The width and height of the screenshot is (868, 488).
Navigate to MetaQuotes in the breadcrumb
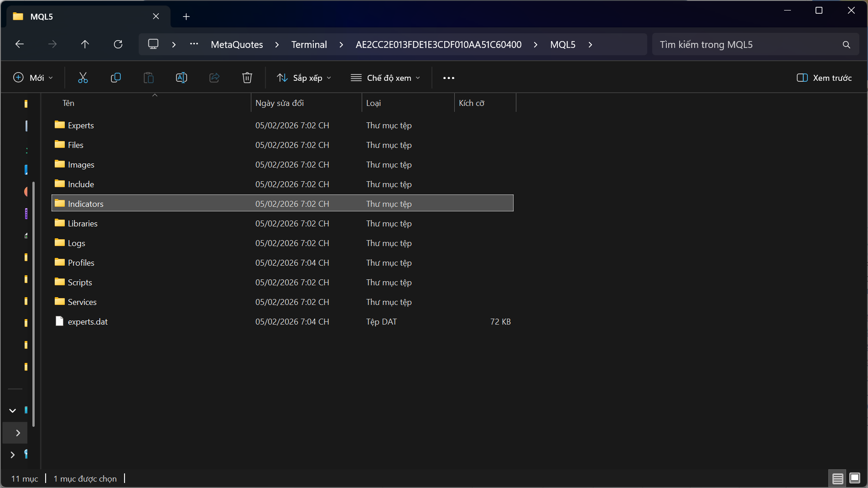[237, 45]
